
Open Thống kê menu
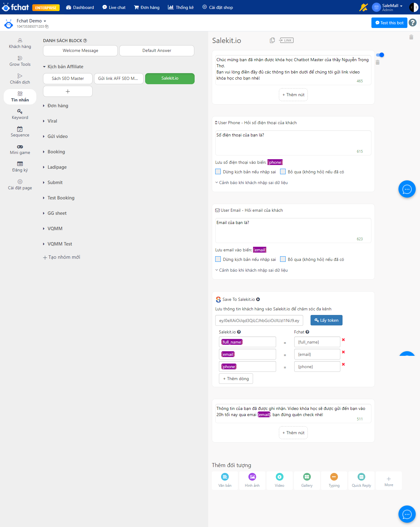click(181, 7)
